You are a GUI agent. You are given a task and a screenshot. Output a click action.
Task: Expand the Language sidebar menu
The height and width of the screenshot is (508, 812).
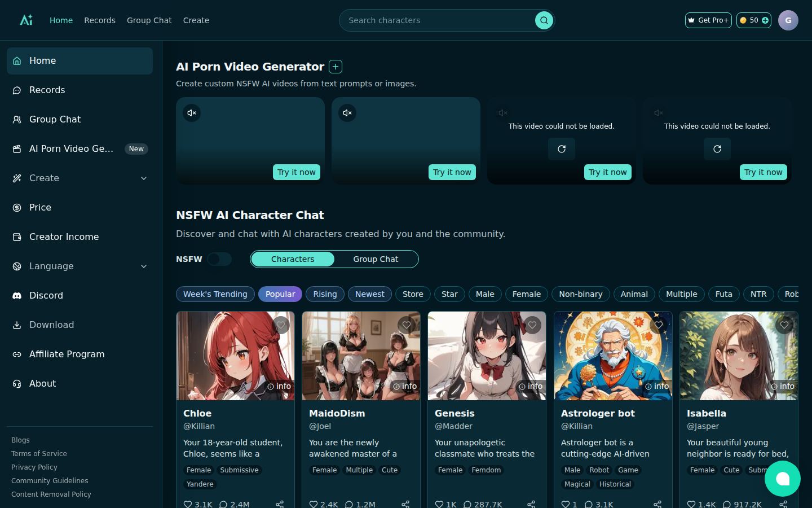[x=80, y=266]
